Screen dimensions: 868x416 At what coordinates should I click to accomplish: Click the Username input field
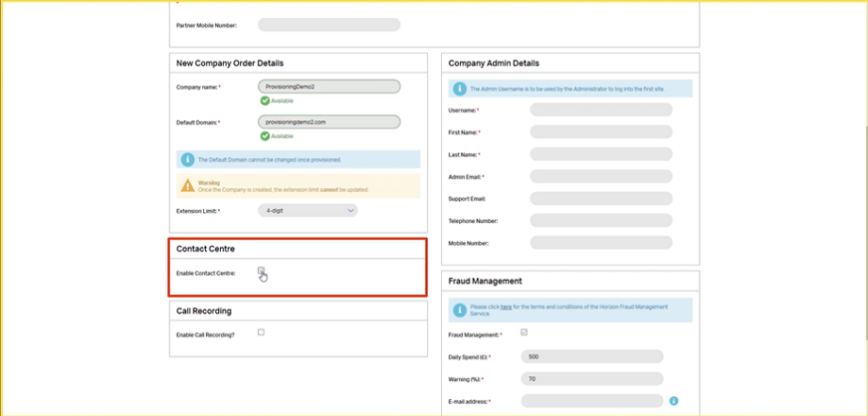[x=602, y=110]
